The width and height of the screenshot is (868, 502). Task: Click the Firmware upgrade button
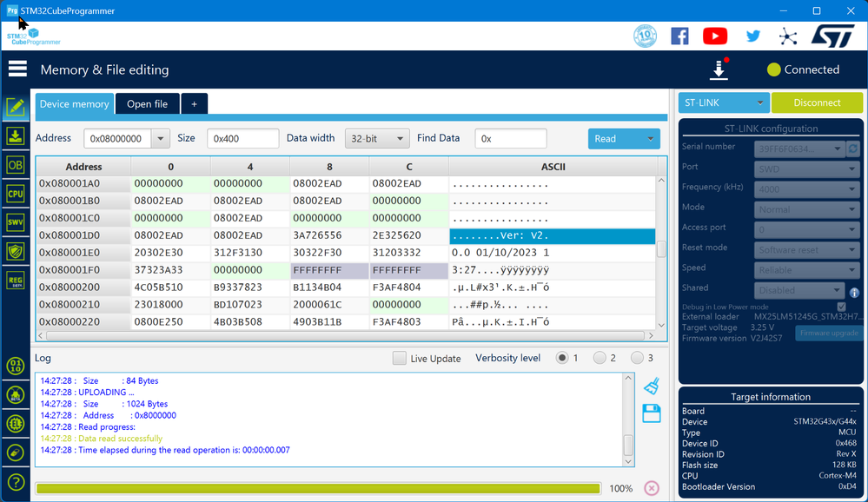(x=829, y=333)
